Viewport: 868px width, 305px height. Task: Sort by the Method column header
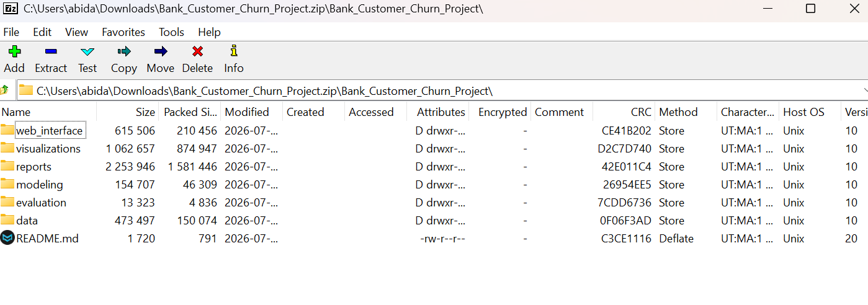click(686, 112)
